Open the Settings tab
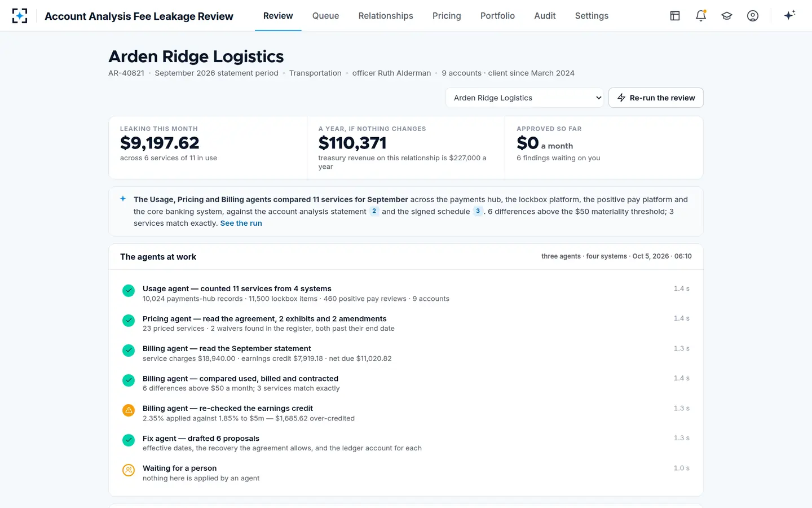Viewport: 812px width, 508px height. coord(592,16)
